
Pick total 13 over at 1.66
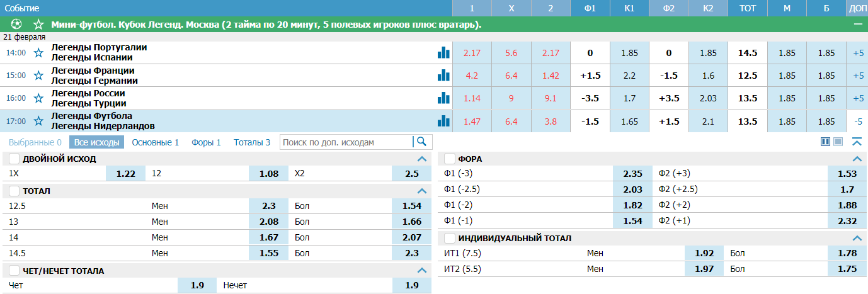[x=412, y=222]
